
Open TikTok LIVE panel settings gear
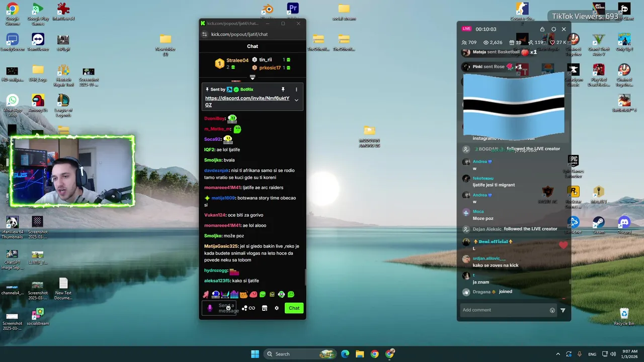coord(553,29)
